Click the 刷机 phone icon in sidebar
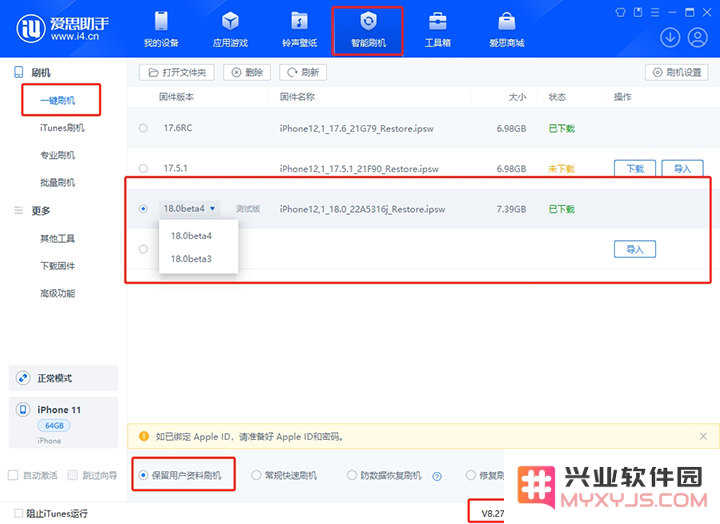The image size is (720, 524). coord(18,72)
